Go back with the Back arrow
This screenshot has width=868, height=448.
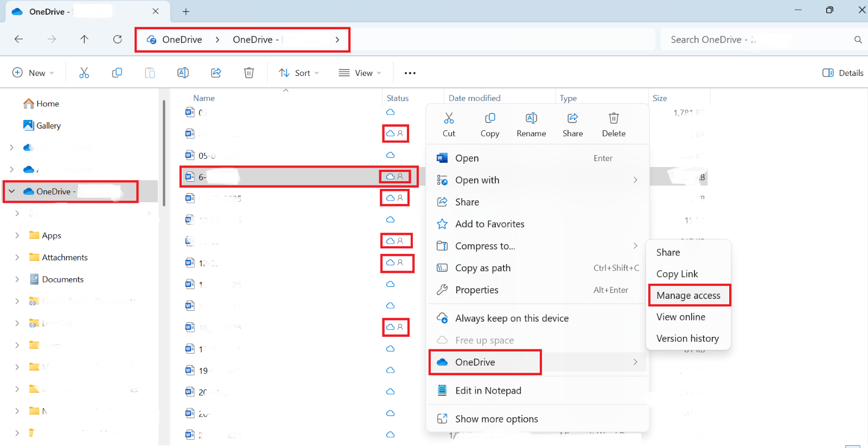(x=18, y=39)
